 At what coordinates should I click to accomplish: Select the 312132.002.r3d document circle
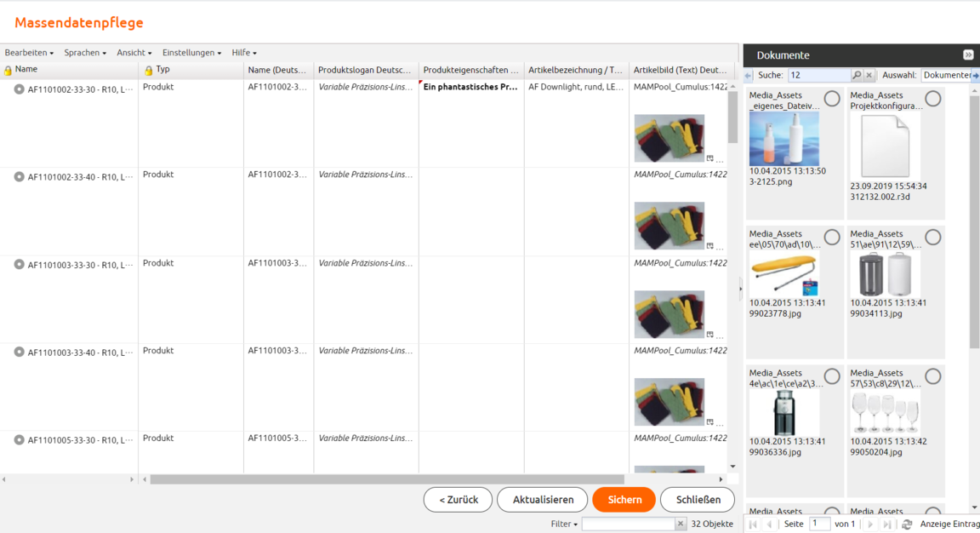(933, 98)
